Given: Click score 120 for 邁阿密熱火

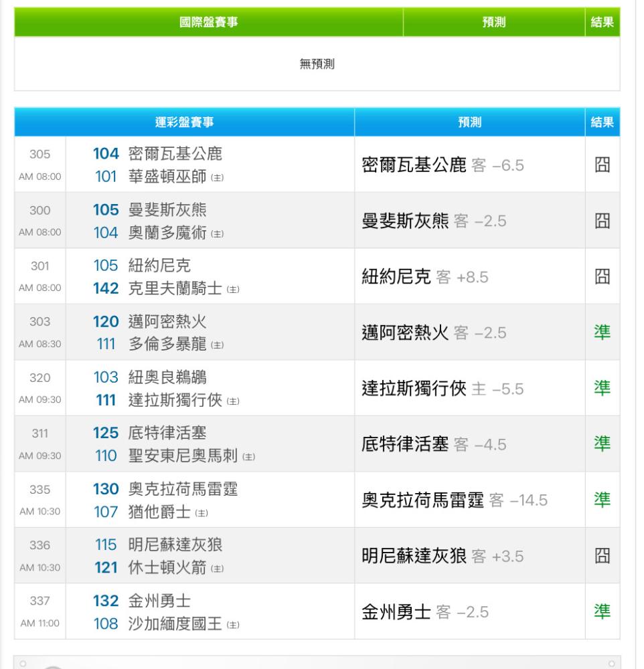Looking at the screenshot, I should [106, 321].
